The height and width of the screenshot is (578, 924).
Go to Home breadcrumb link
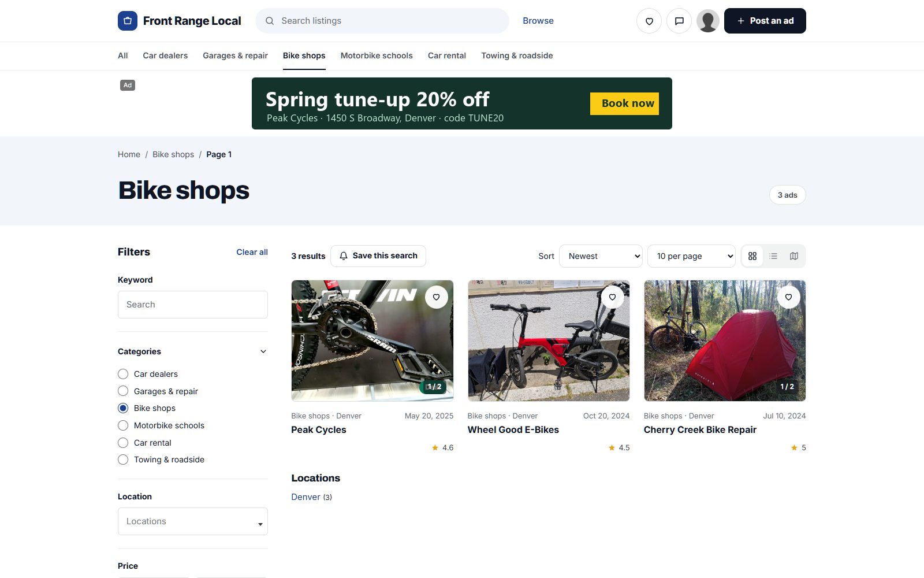tap(129, 154)
